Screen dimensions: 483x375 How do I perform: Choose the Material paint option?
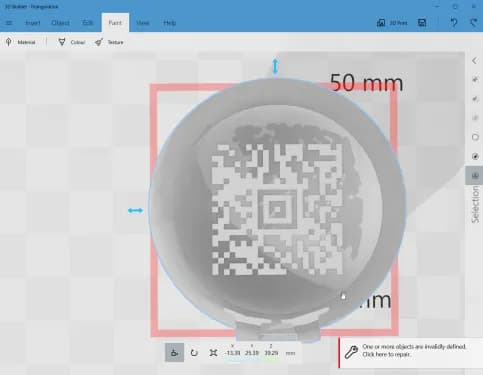click(x=20, y=42)
